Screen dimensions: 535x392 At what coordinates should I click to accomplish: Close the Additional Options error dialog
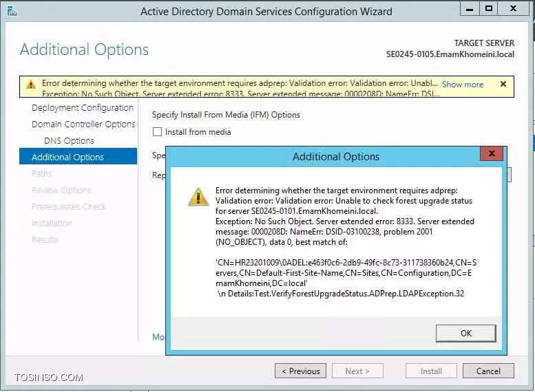492,153
